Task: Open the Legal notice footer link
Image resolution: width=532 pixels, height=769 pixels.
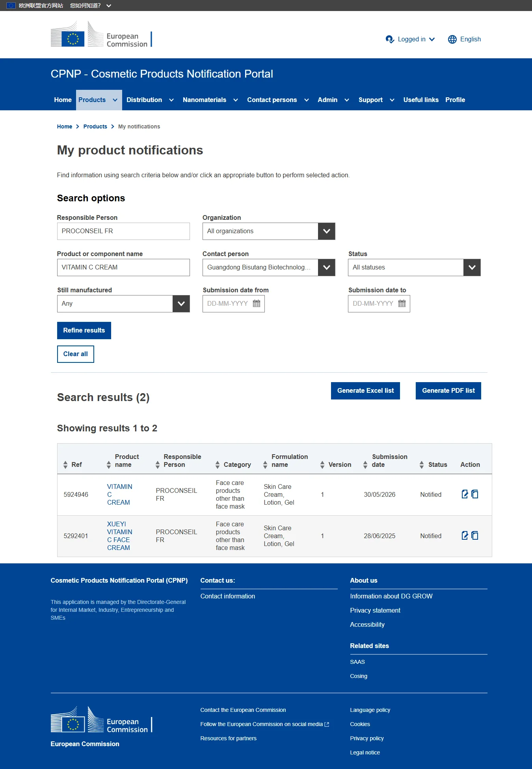Action: (365, 752)
